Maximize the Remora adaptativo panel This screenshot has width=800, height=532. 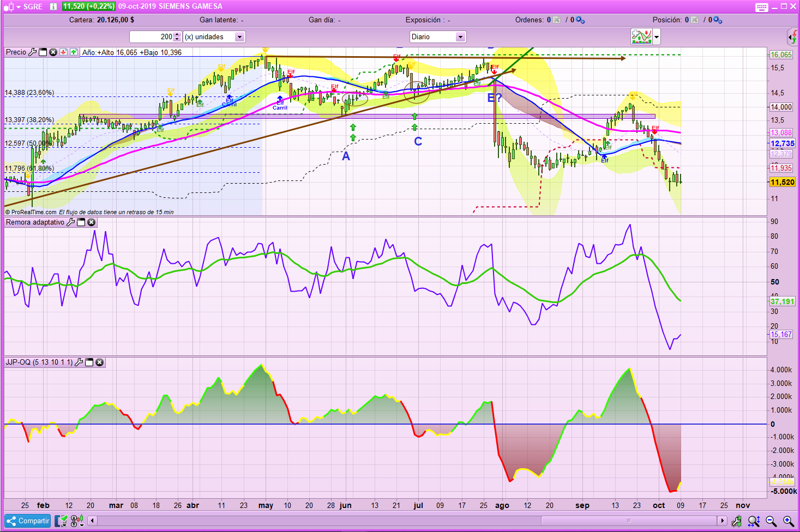pyautogui.click(x=81, y=222)
